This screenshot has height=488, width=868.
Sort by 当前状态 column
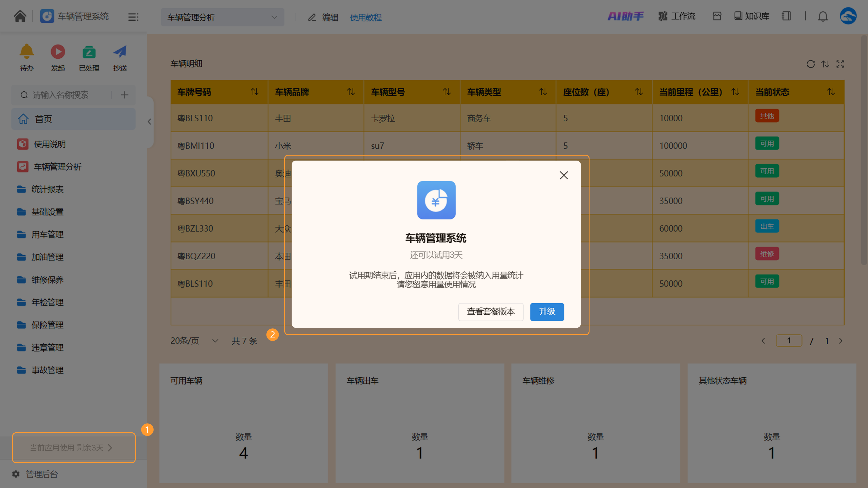[x=831, y=92]
